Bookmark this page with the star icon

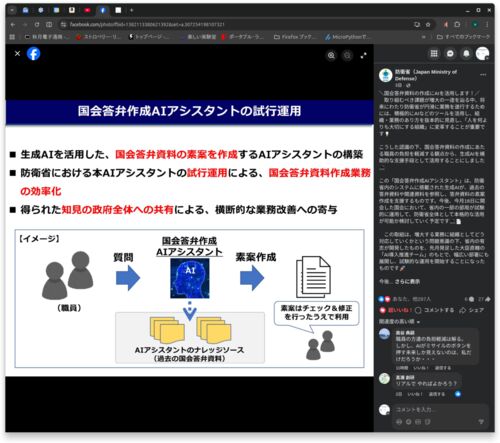(428, 25)
